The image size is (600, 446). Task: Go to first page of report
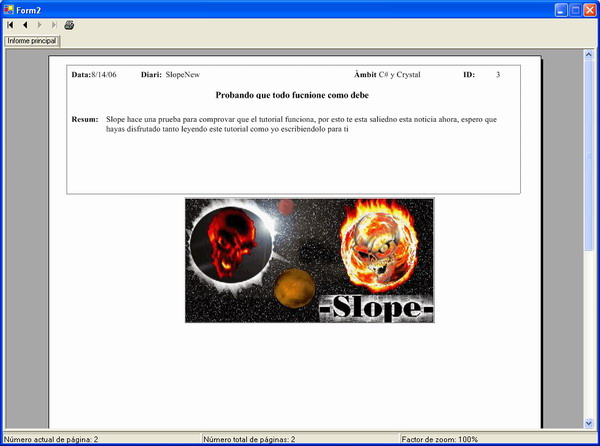10,24
